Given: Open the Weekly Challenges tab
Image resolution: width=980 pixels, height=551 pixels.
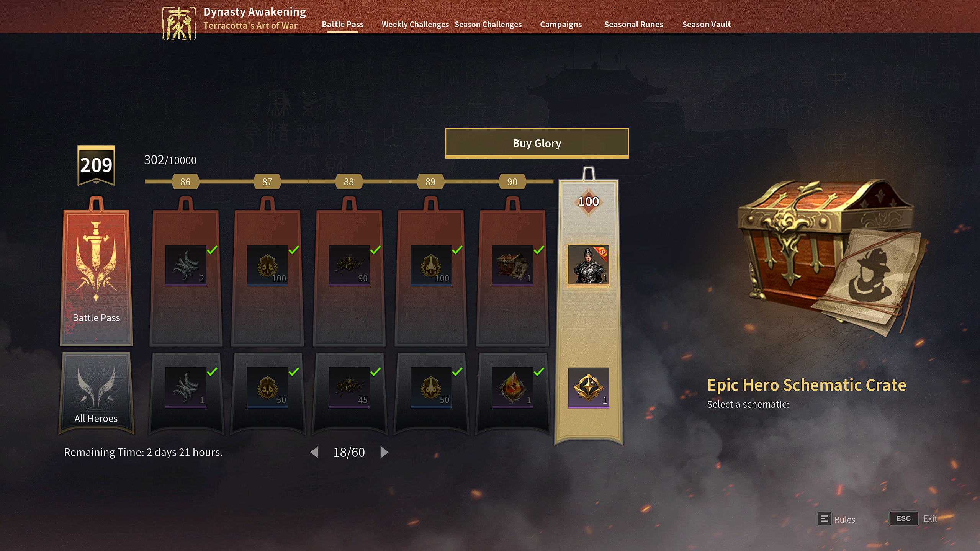Looking at the screenshot, I should 415,24.
